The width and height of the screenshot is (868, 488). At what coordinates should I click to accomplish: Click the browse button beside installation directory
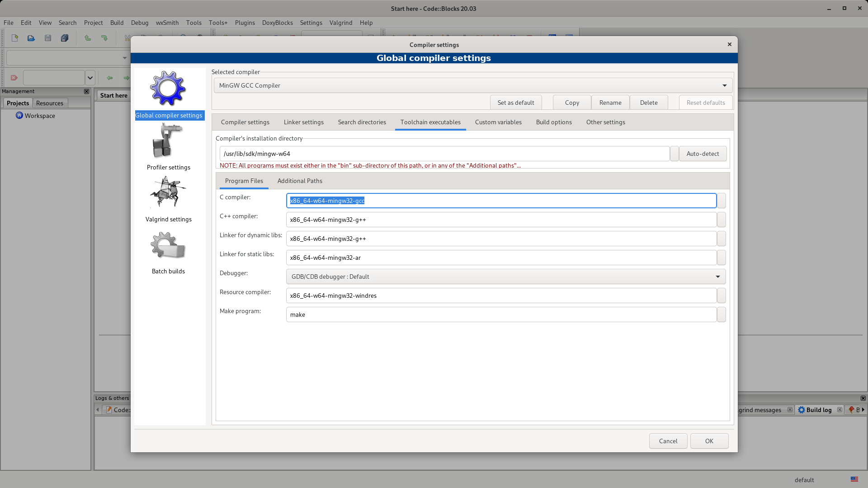(674, 154)
